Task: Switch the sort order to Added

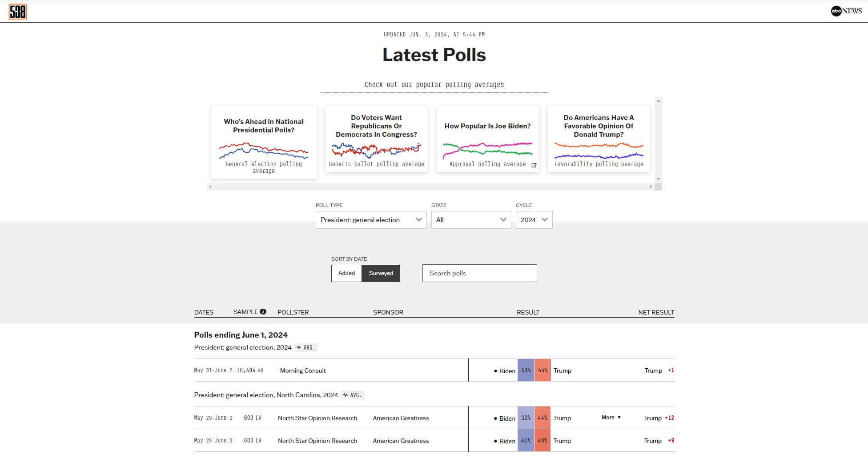Action: pos(346,273)
